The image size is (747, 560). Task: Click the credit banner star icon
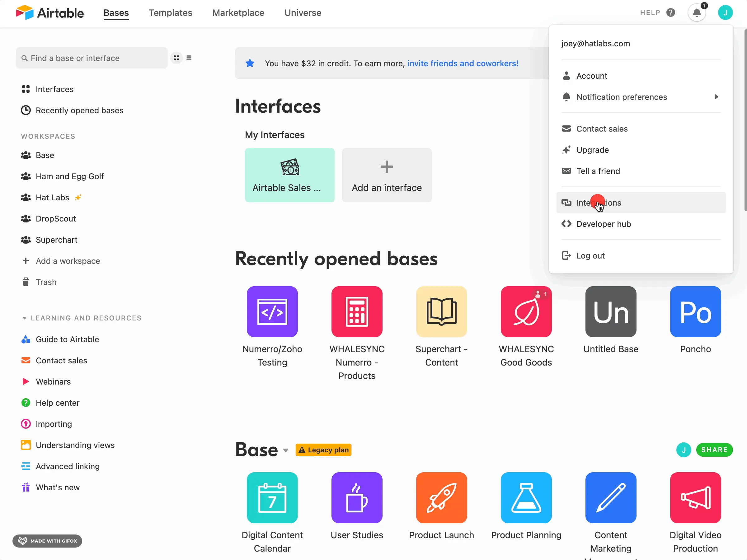coord(250,63)
